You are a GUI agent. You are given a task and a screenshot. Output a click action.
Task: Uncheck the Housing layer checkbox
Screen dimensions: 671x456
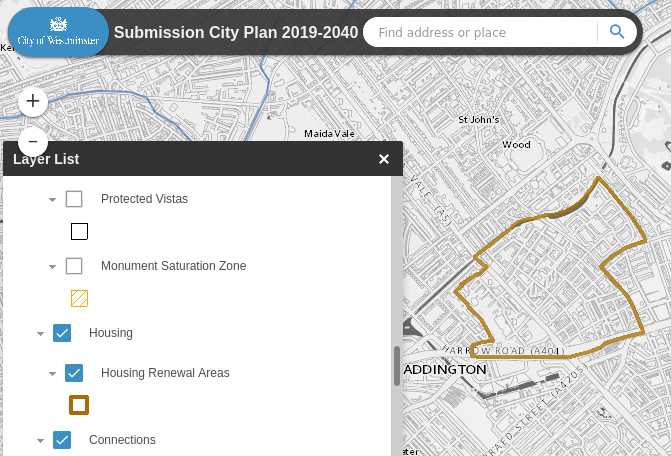pos(62,333)
